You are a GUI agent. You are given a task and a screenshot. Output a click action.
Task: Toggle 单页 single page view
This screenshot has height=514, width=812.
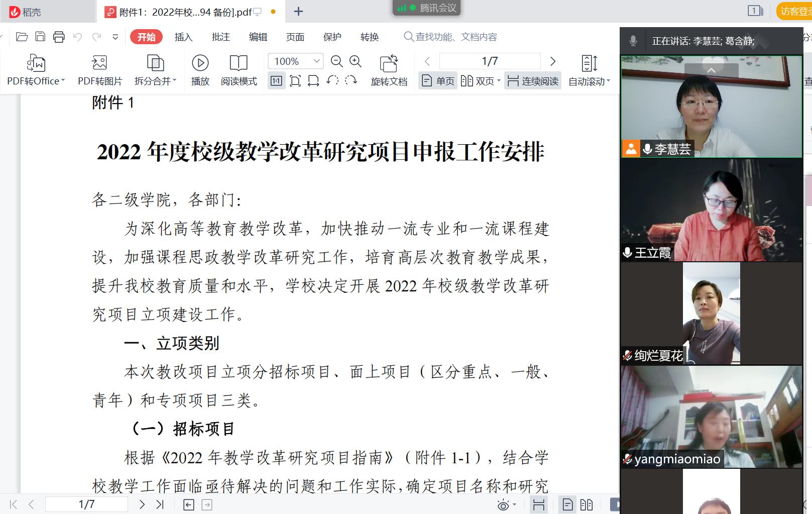pos(438,81)
